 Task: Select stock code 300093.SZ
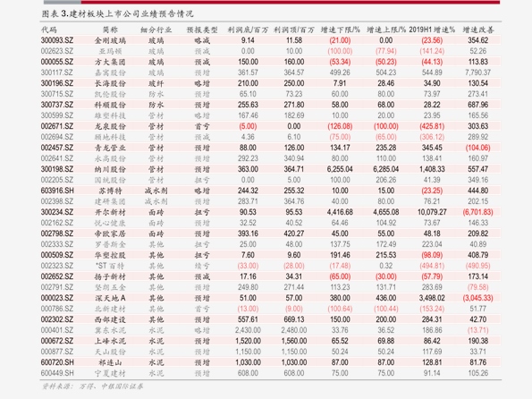point(57,40)
